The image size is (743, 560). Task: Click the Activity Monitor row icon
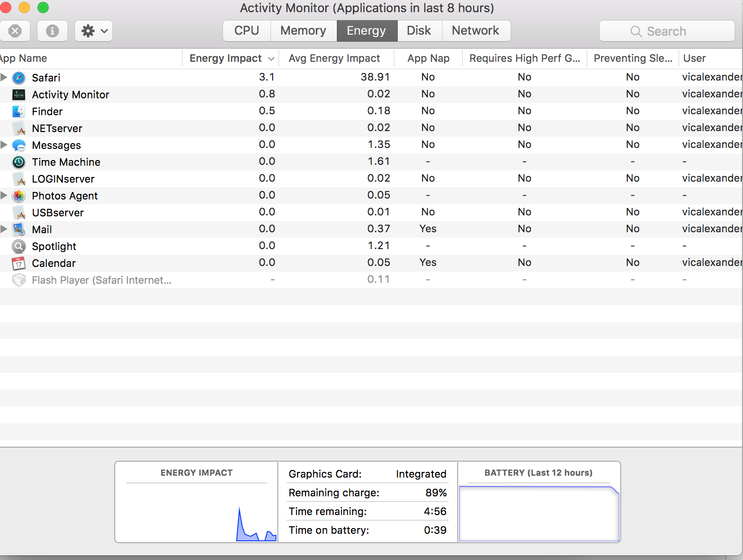[19, 95]
